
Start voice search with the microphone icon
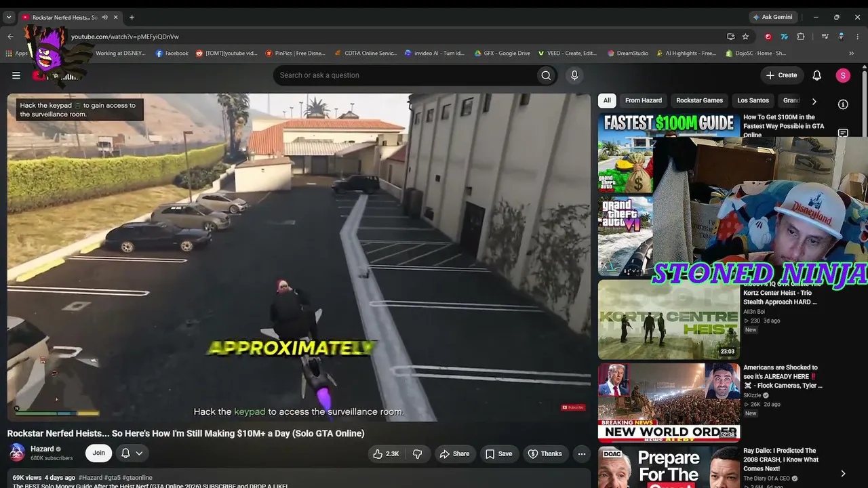point(574,75)
